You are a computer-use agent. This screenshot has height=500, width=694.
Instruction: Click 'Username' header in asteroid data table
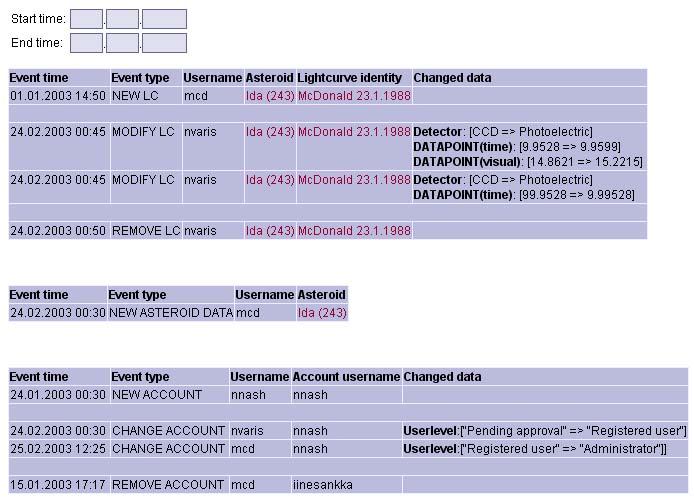[x=265, y=295]
